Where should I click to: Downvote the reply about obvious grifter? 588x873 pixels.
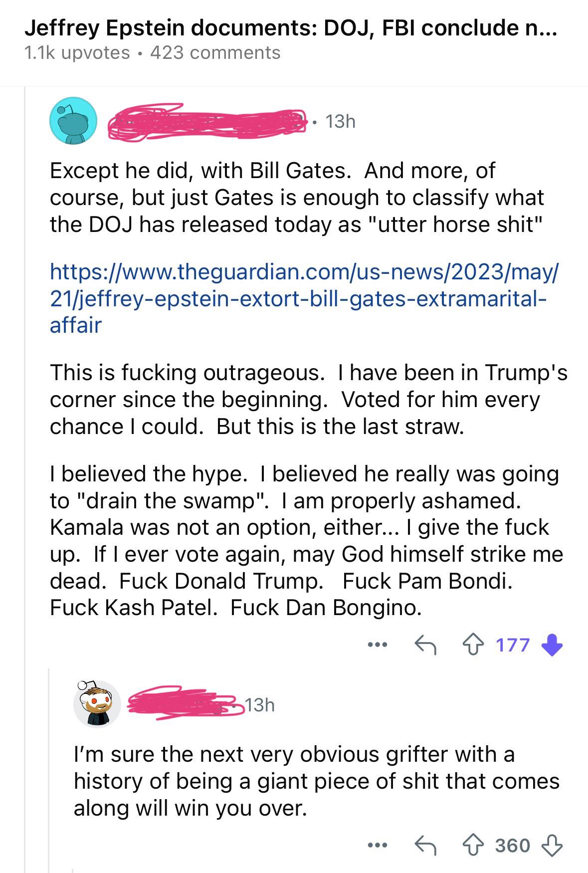[x=551, y=846]
